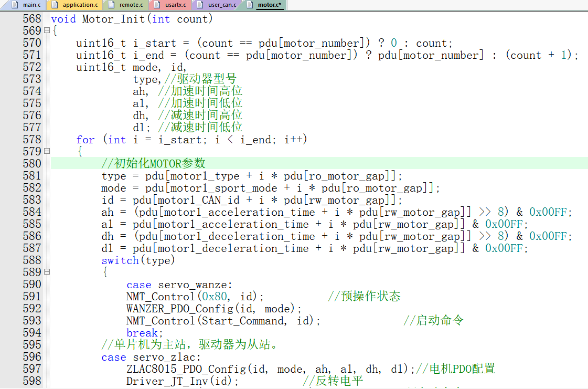Click the break keyword on line 594
This screenshot has height=389, width=588.
coord(142,333)
